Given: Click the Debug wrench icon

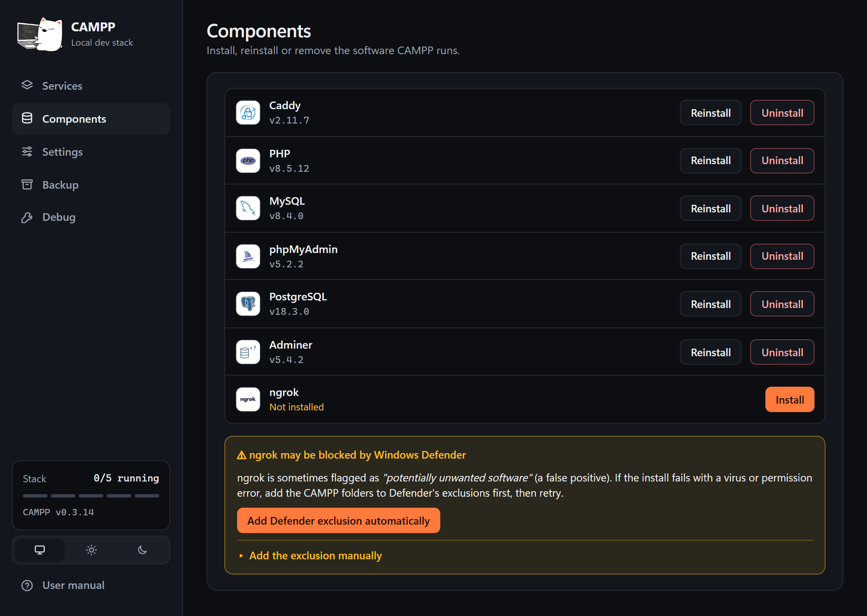Looking at the screenshot, I should [x=27, y=217].
